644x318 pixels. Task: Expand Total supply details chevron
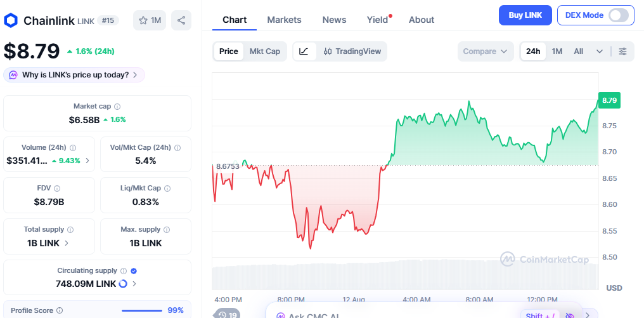[x=67, y=243]
